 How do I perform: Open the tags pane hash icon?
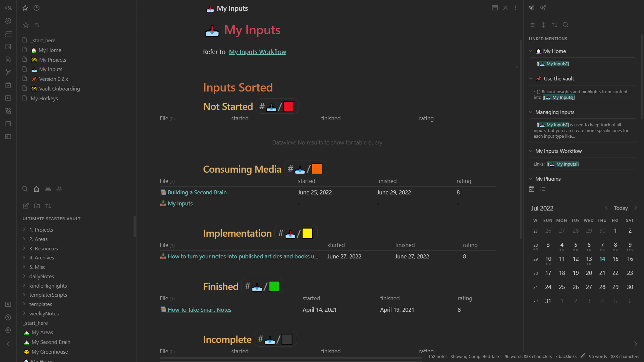(59, 189)
